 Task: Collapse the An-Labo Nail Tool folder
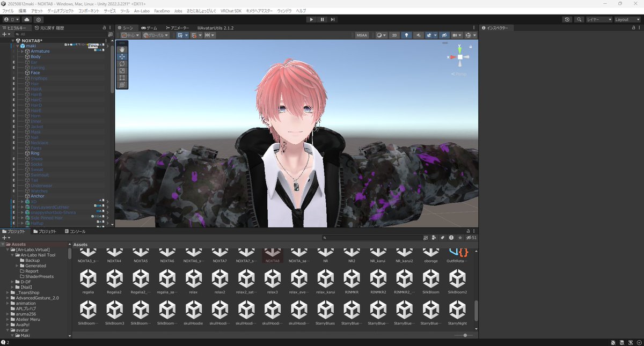coord(12,255)
